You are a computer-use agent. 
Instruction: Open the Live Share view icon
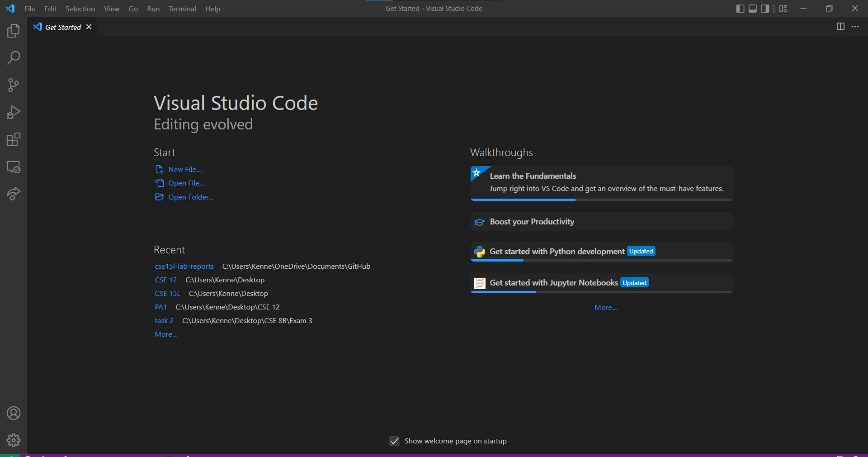click(14, 194)
